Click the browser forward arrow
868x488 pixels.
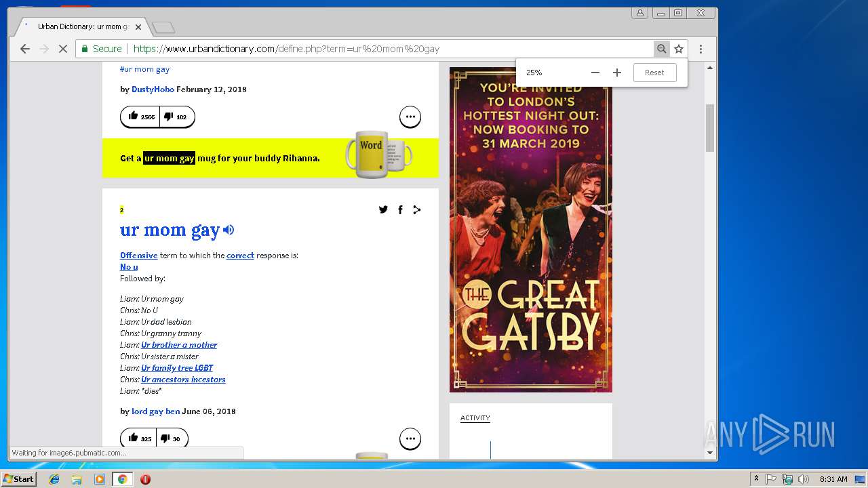tap(44, 49)
